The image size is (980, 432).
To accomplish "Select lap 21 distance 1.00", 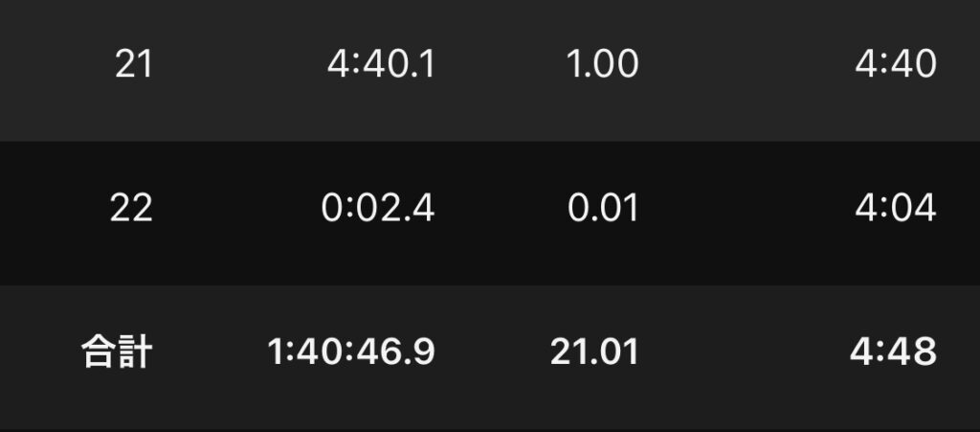I will pyautogui.click(x=603, y=64).
